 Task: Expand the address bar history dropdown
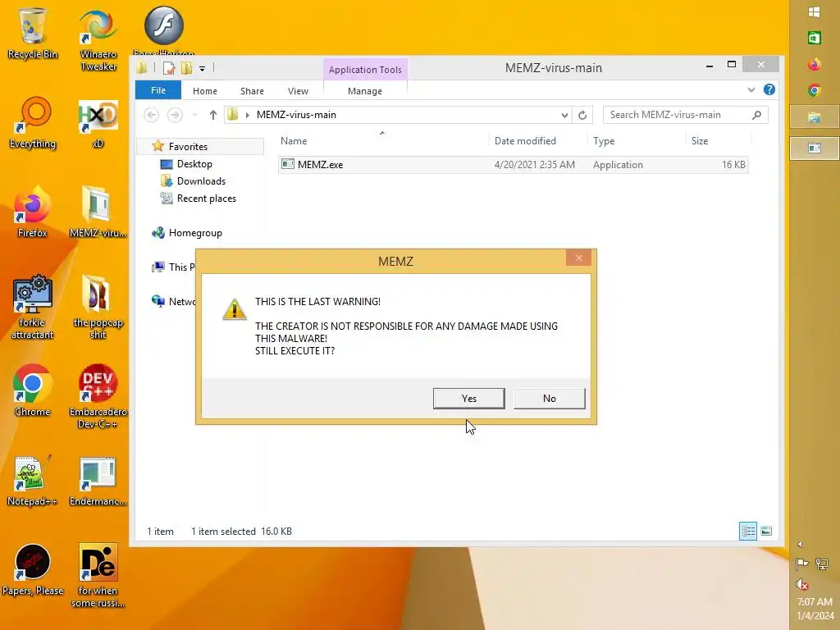[x=564, y=115]
